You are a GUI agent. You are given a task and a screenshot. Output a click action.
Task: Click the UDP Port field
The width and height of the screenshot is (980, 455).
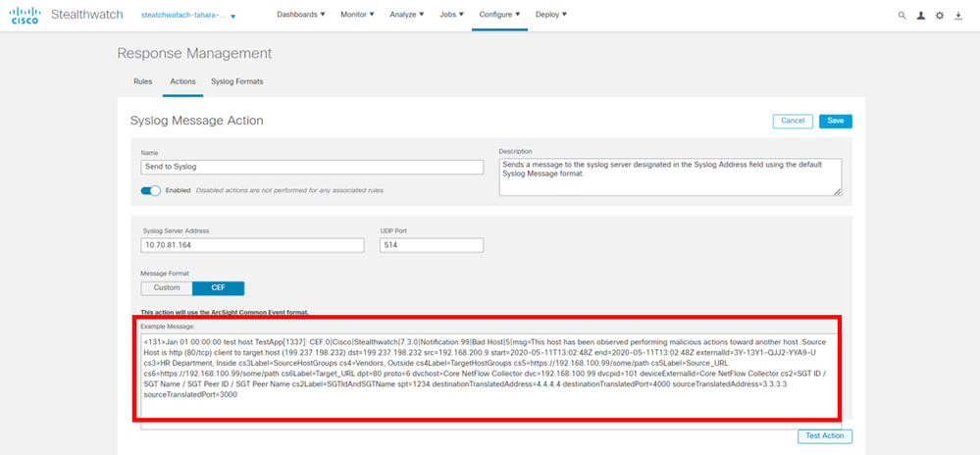pos(432,245)
